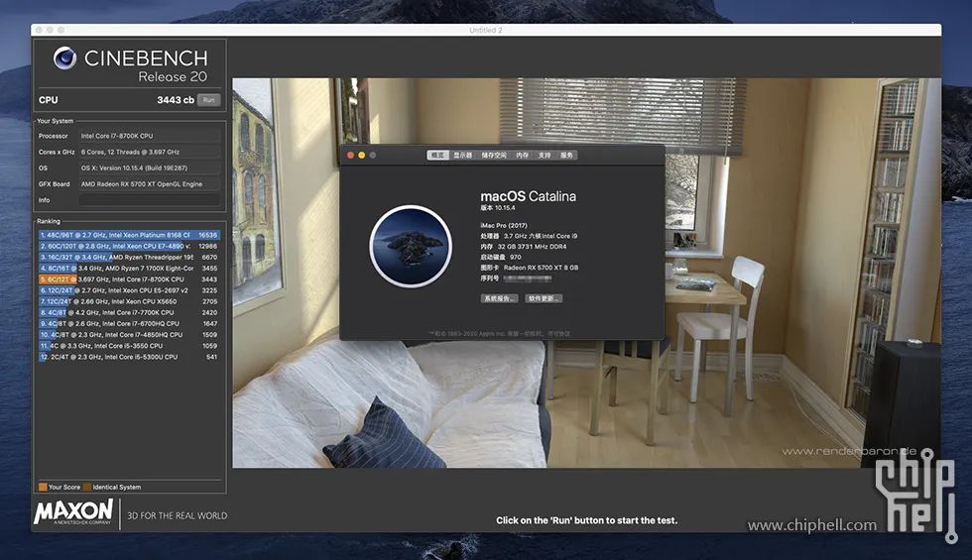Open the 系统报告 button
972x560 pixels.
click(x=499, y=298)
